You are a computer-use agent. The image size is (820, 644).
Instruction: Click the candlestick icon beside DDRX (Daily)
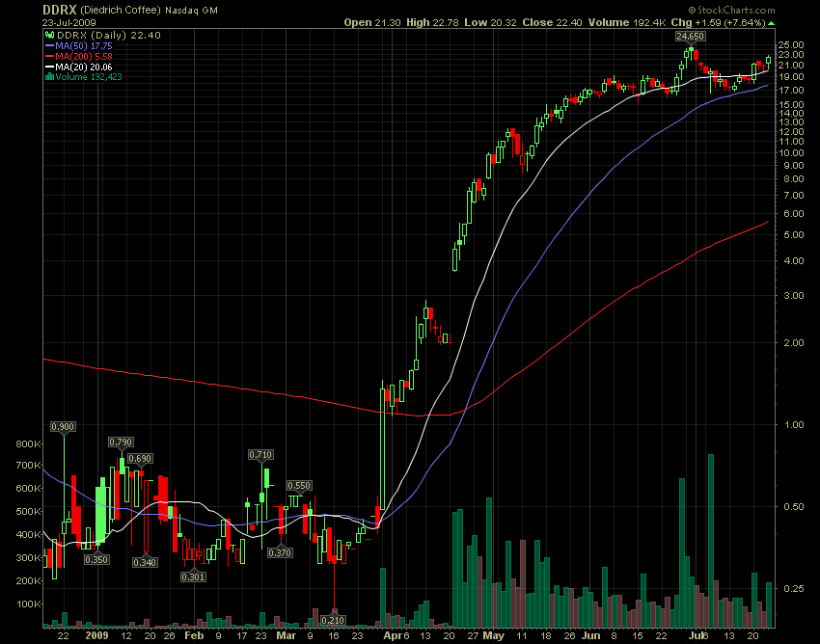click(x=49, y=36)
